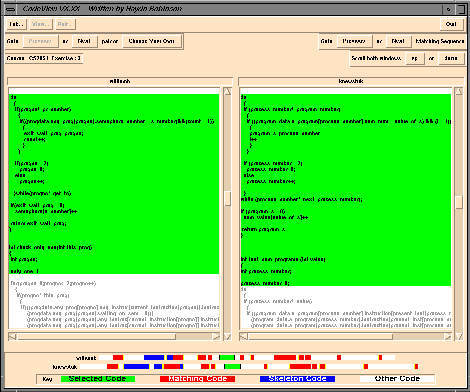Click the left pane's vertical scrollbar thumb

(x=228, y=198)
